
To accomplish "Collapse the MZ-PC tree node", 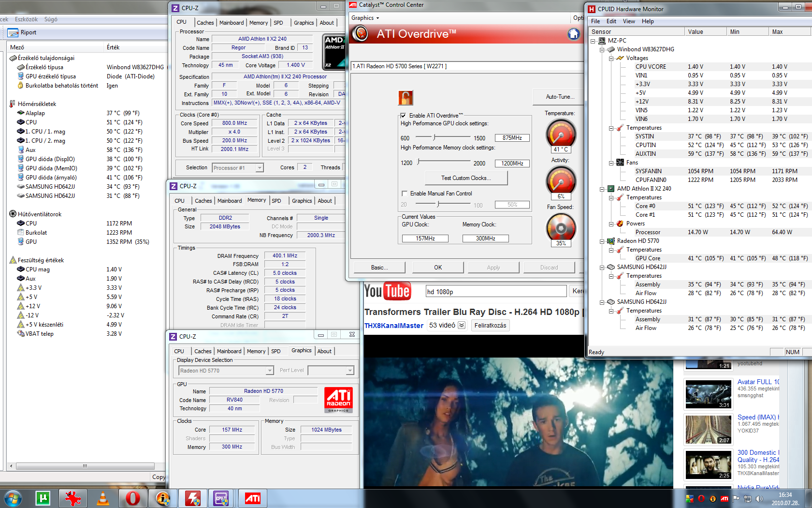I will coord(593,41).
